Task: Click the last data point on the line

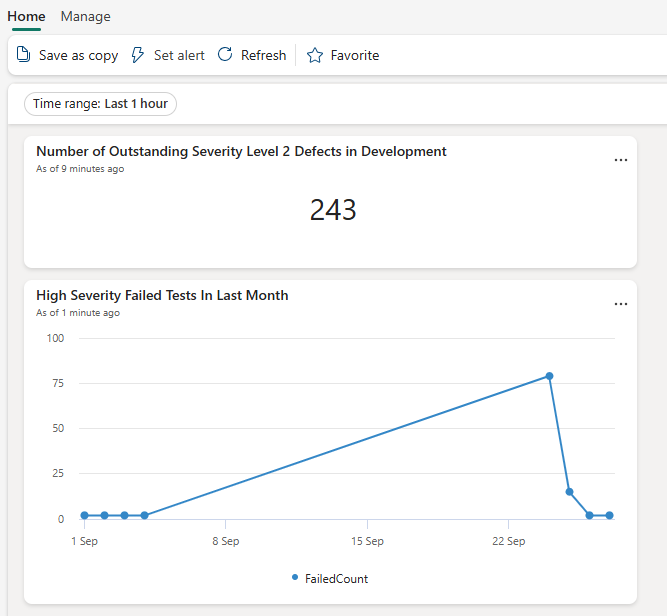Action: pyautogui.click(x=609, y=515)
